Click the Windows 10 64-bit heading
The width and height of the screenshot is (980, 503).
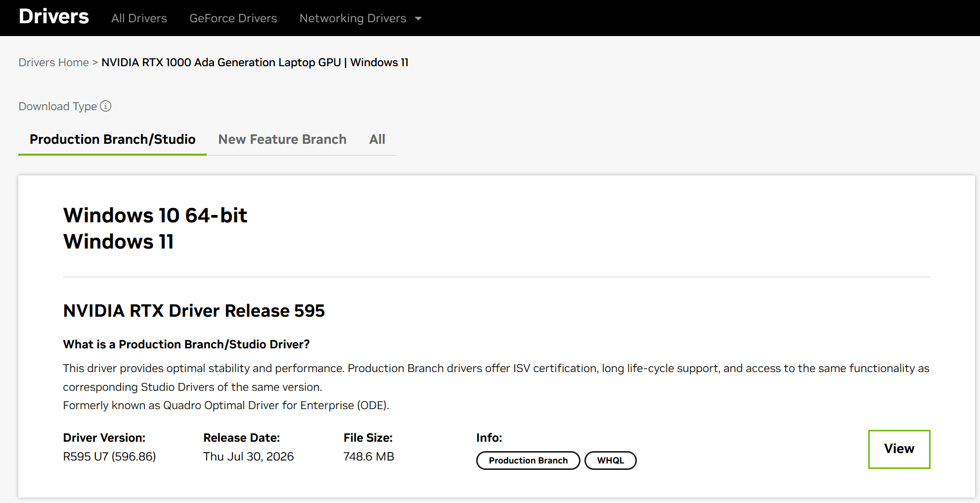pos(155,215)
